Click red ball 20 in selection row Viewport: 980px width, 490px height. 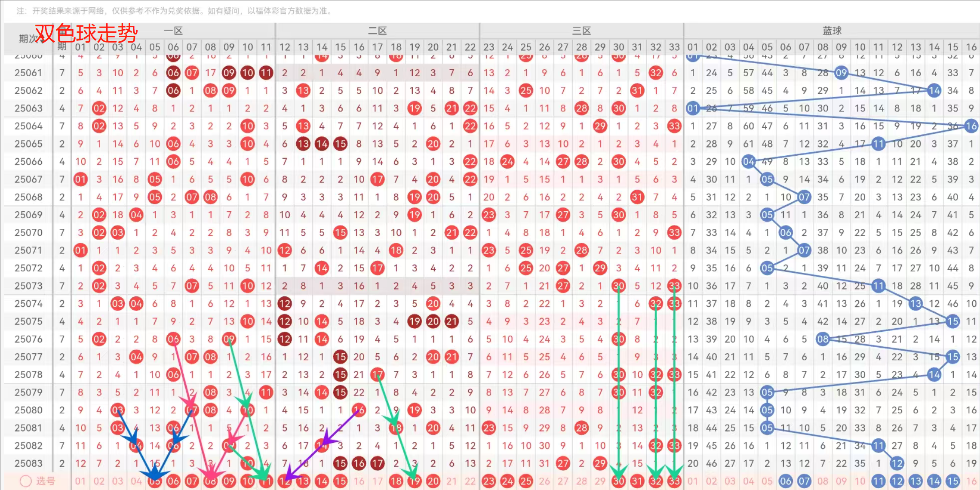click(x=433, y=481)
